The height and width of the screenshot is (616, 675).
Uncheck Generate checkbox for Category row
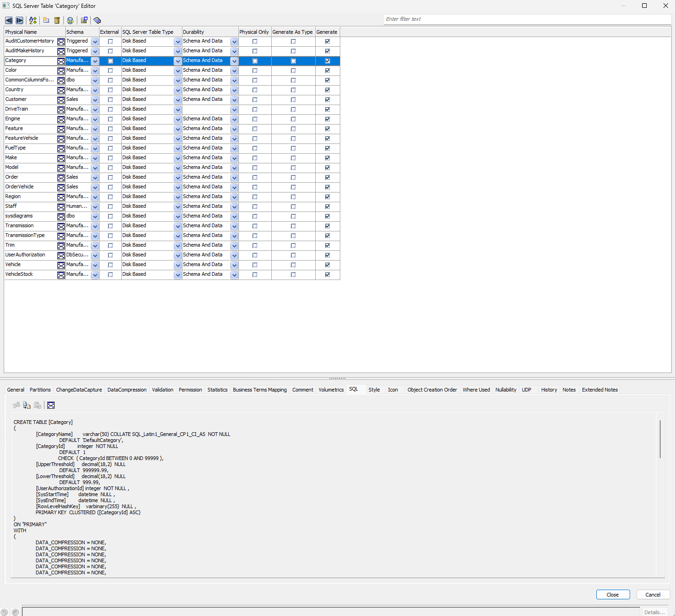click(x=327, y=61)
